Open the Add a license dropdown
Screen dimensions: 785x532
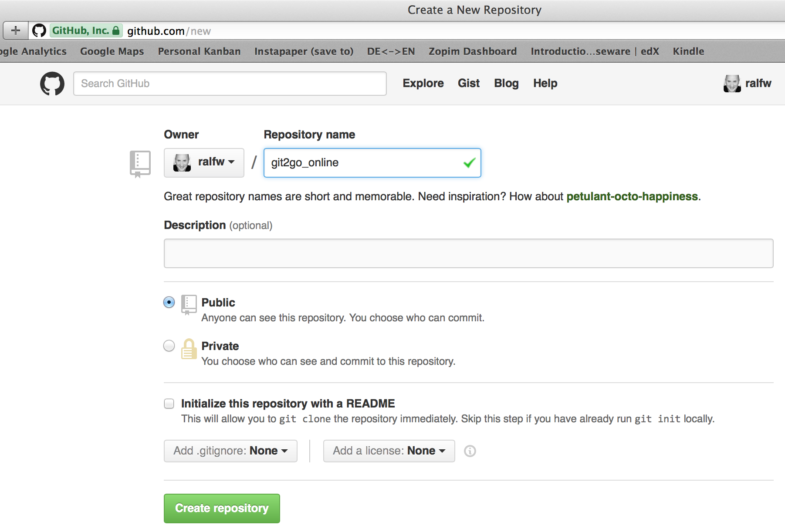(x=389, y=451)
